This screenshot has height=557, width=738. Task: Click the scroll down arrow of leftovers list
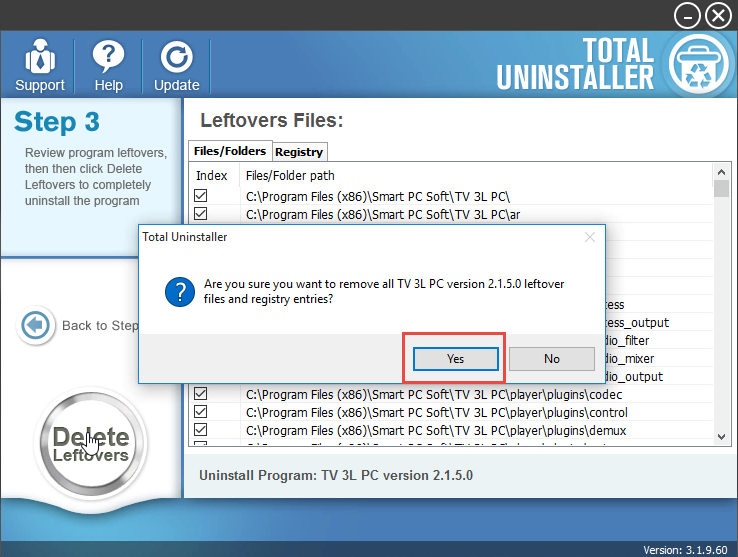point(721,437)
